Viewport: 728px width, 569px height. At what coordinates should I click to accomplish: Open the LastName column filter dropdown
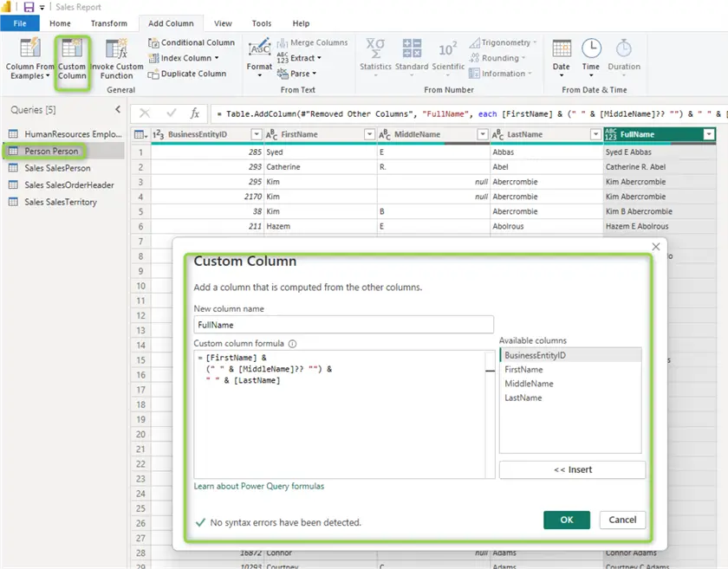pos(595,134)
